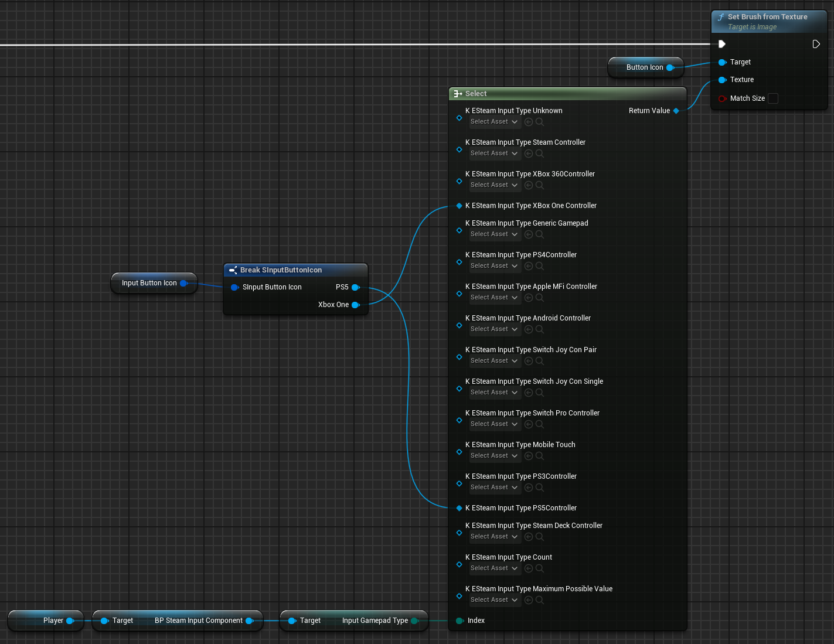This screenshot has height=644, width=834.
Task: Select the Button Icon variable node
Action: click(x=645, y=67)
